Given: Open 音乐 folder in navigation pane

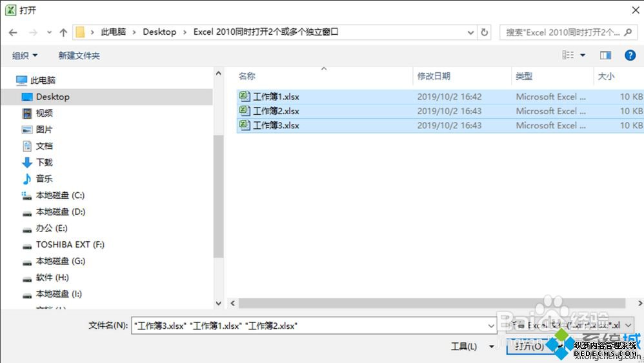Looking at the screenshot, I should point(45,179).
